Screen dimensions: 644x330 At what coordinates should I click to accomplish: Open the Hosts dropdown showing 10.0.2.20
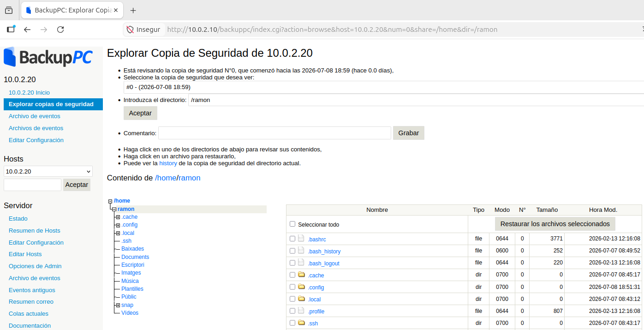click(48, 171)
